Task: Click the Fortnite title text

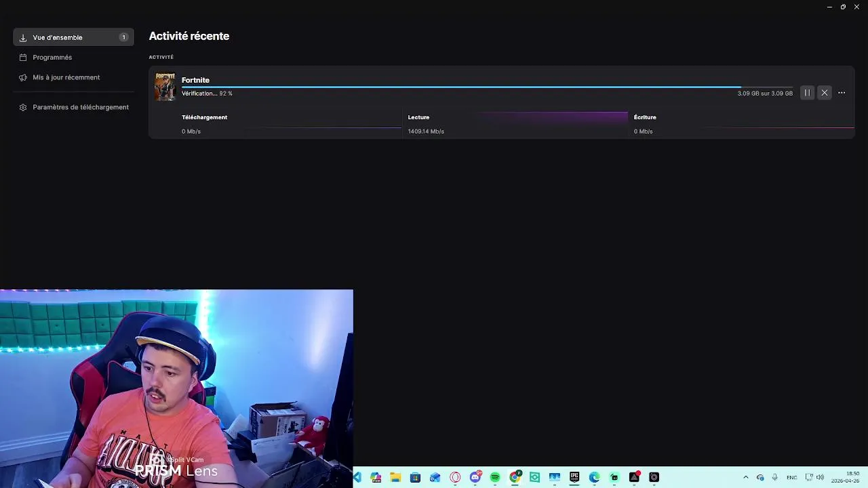Action: coord(195,80)
